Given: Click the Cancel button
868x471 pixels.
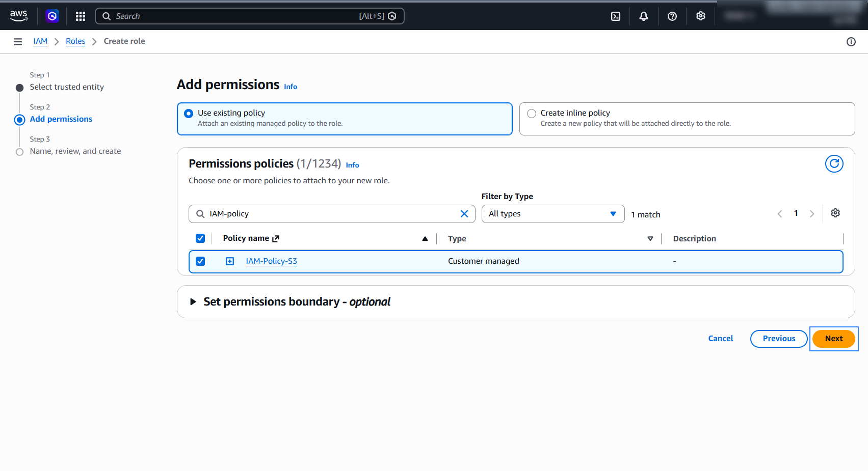Looking at the screenshot, I should (x=721, y=339).
